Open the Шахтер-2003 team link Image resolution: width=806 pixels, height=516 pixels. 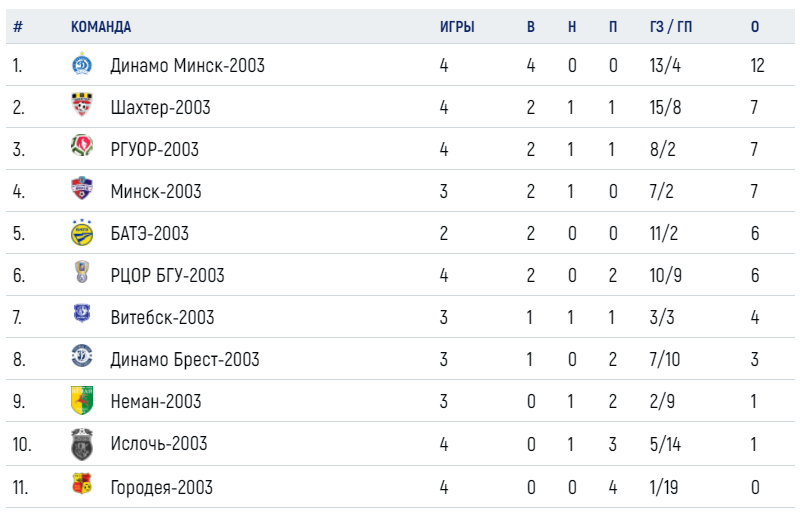160,107
